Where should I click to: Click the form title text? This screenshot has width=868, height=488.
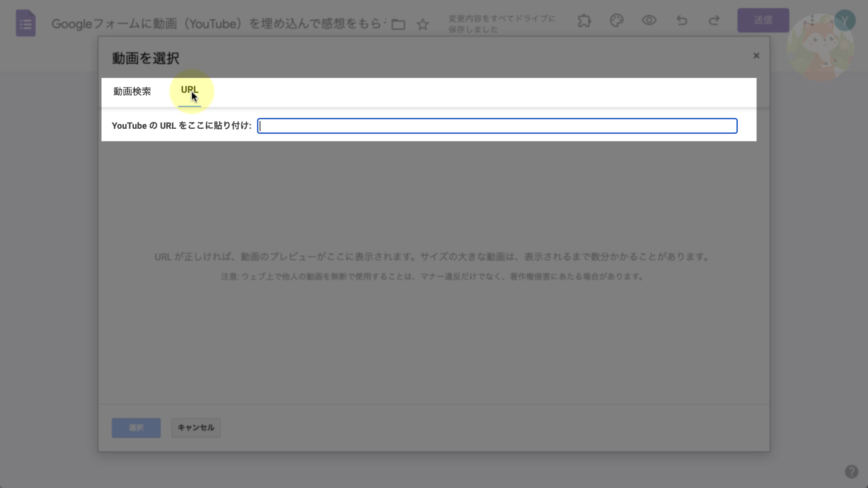click(219, 24)
